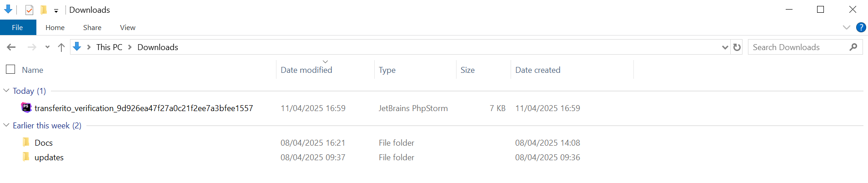Click the updates folder icon
The width and height of the screenshot is (868, 183).
(x=26, y=157)
